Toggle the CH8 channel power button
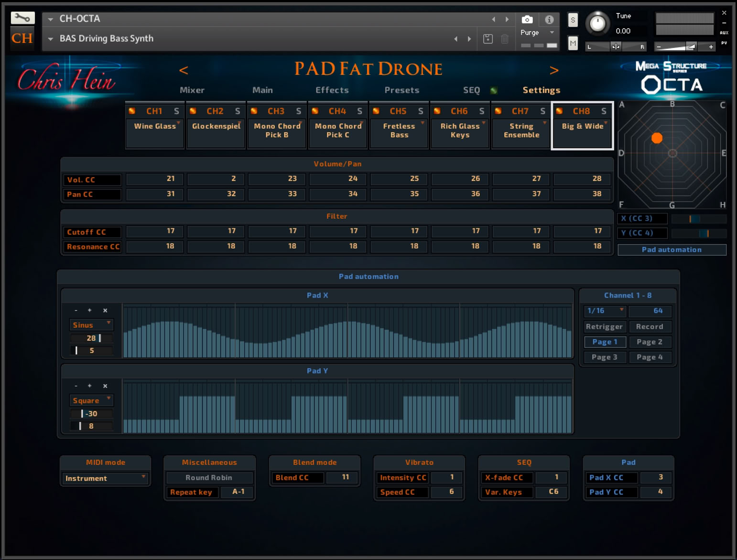 [x=559, y=111]
